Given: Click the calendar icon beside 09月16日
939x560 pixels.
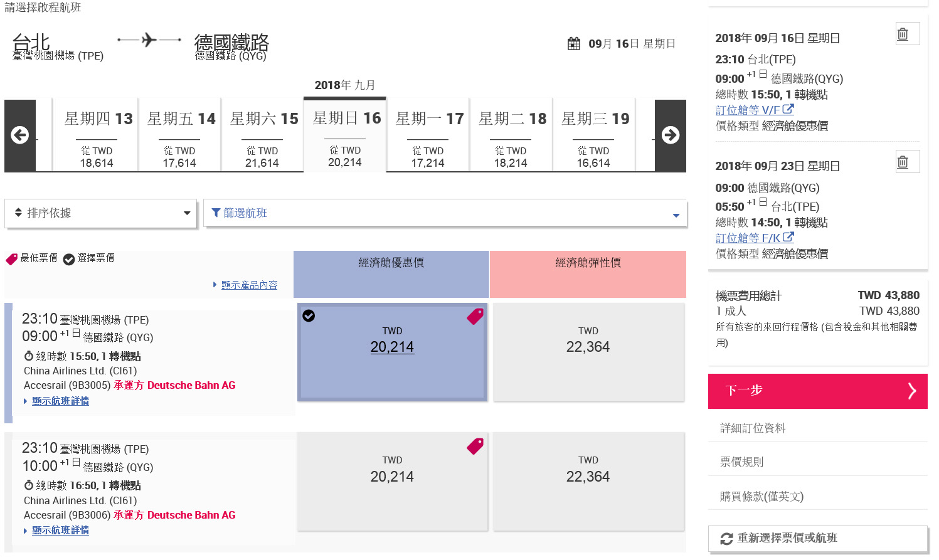Looking at the screenshot, I should point(573,44).
